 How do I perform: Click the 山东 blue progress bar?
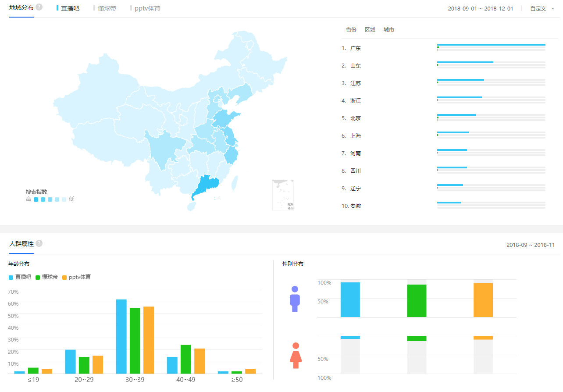pos(465,62)
